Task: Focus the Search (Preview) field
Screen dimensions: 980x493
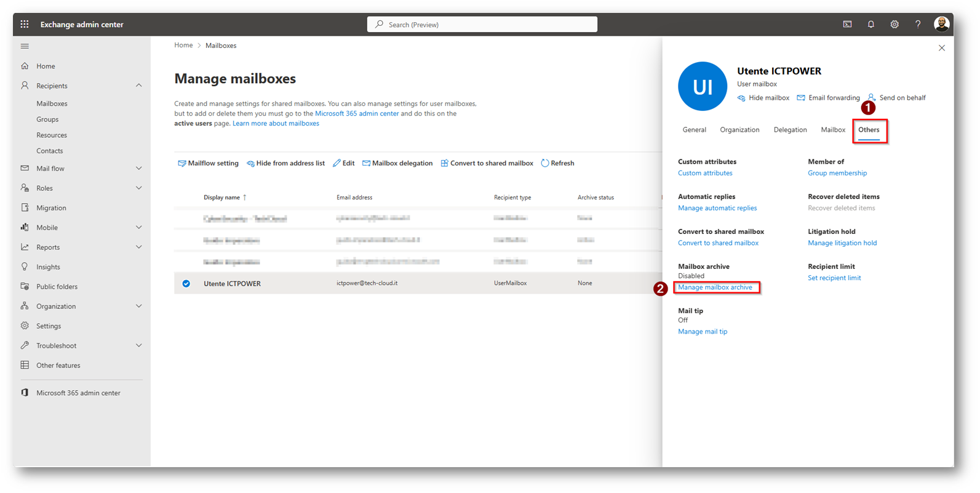Action: coord(482,24)
